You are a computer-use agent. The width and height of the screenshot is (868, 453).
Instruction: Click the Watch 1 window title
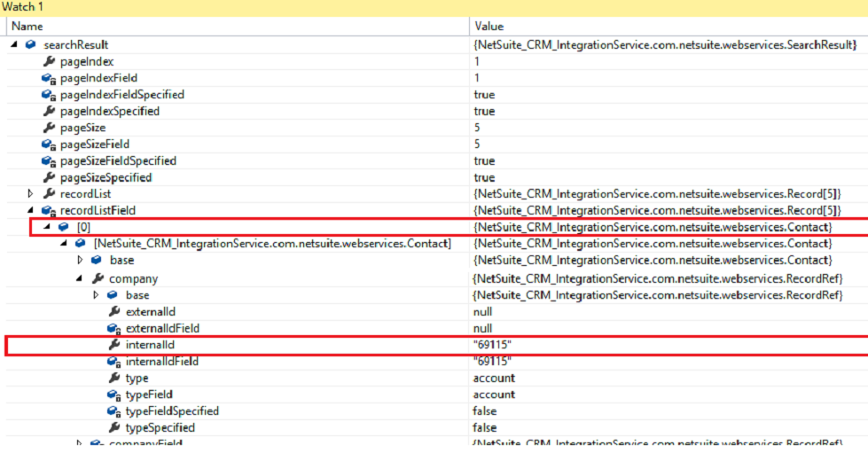[x=23, y=6]
